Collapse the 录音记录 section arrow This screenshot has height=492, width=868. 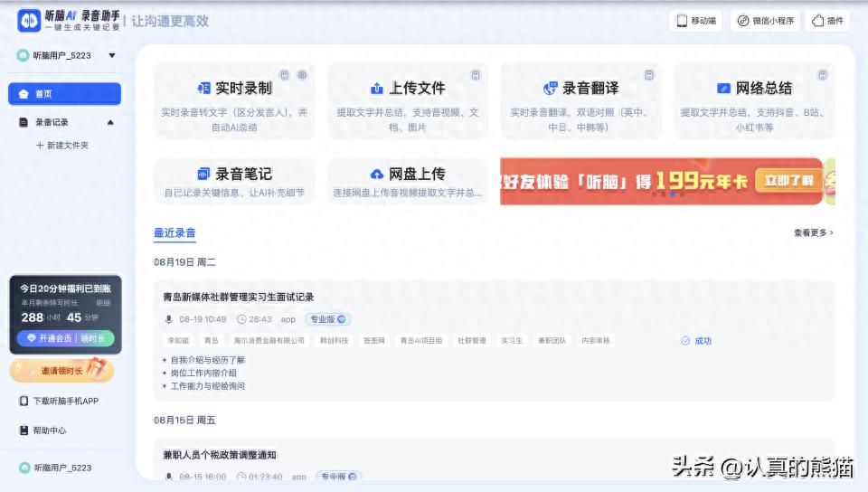pos(110,122)
